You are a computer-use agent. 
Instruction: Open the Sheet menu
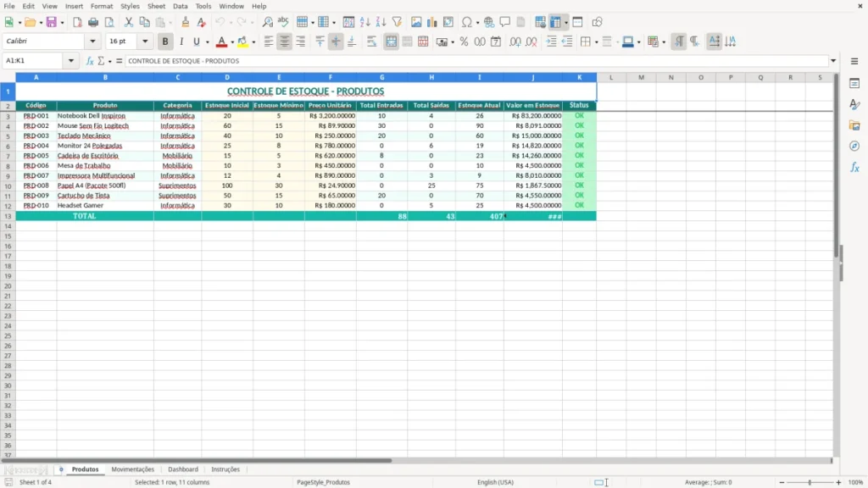(x=156, y=6)
